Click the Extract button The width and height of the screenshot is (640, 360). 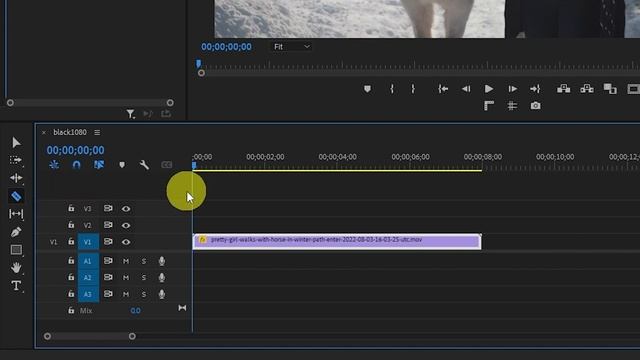click(x=587, y=89)
